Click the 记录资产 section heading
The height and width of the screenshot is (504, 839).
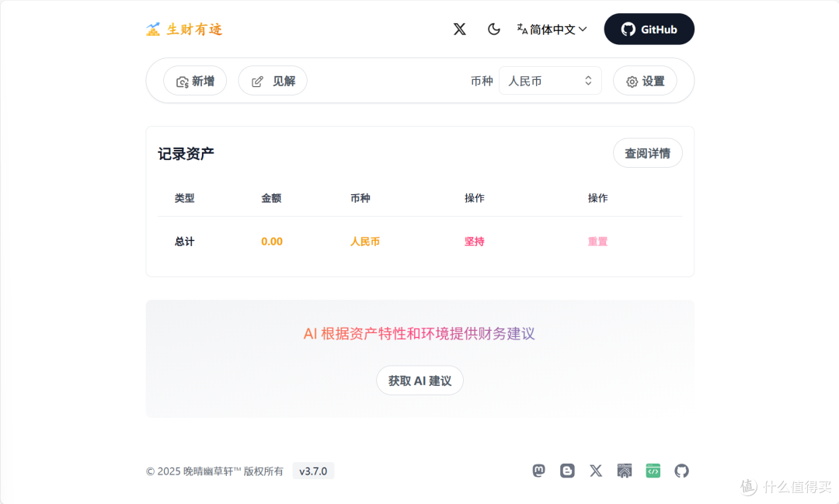tap(186, 154)
